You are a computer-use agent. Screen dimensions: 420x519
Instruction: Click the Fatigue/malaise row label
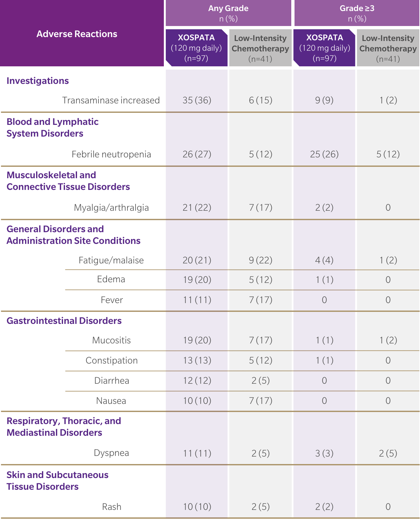(111, 260)
